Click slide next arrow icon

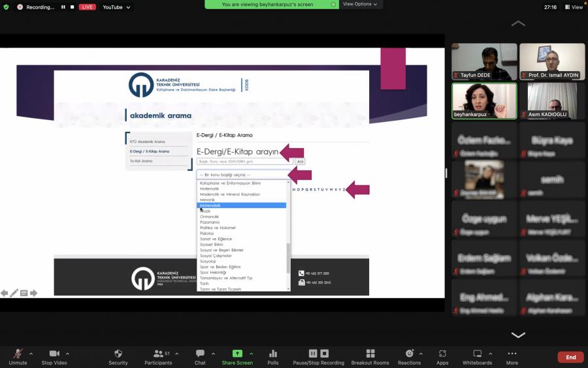point(34,293)
